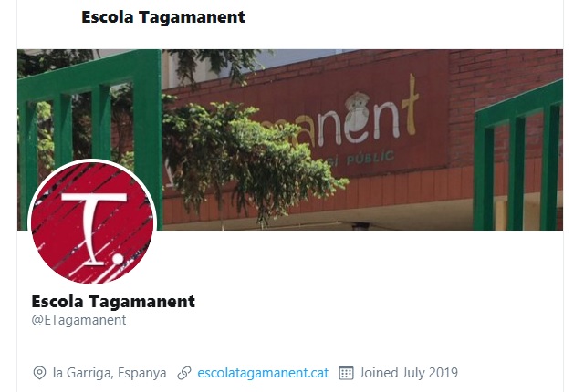
Task: Open the school banner header photo
Action: (290, 139)
